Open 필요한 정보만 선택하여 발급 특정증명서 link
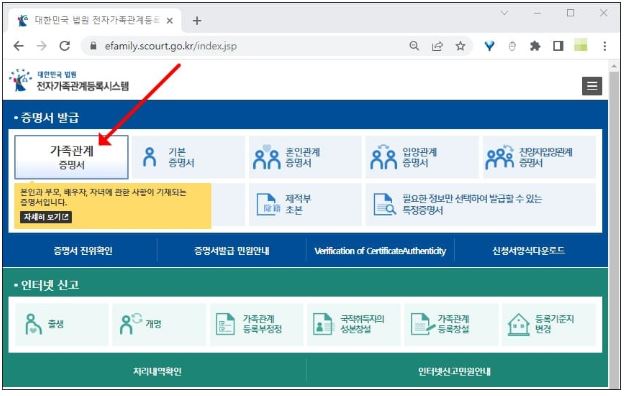 click(x=472, y=204)
